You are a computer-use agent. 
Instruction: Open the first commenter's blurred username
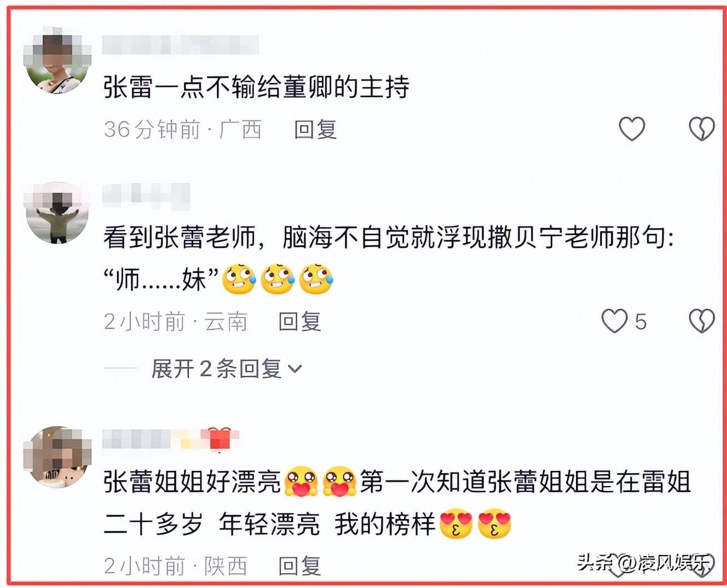181,44
